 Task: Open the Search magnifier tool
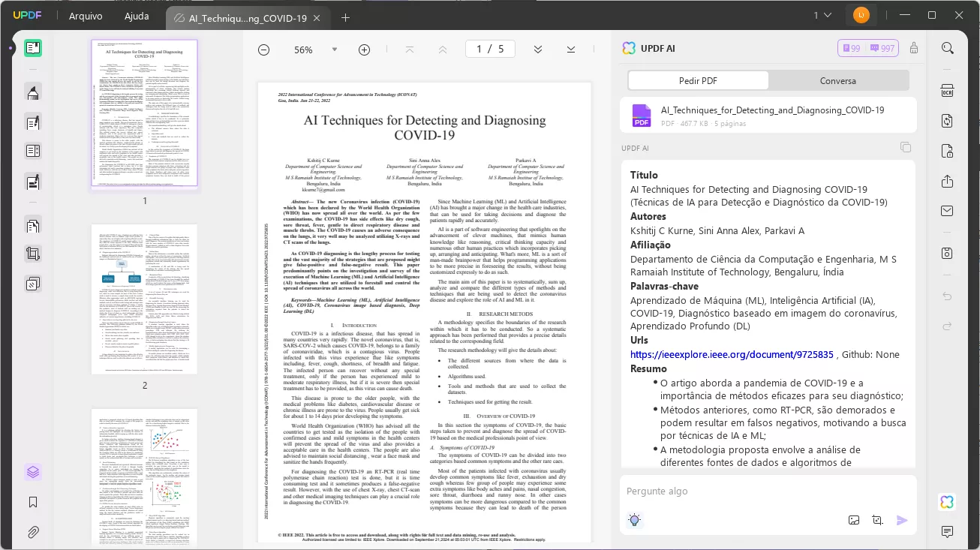[948, 49]
